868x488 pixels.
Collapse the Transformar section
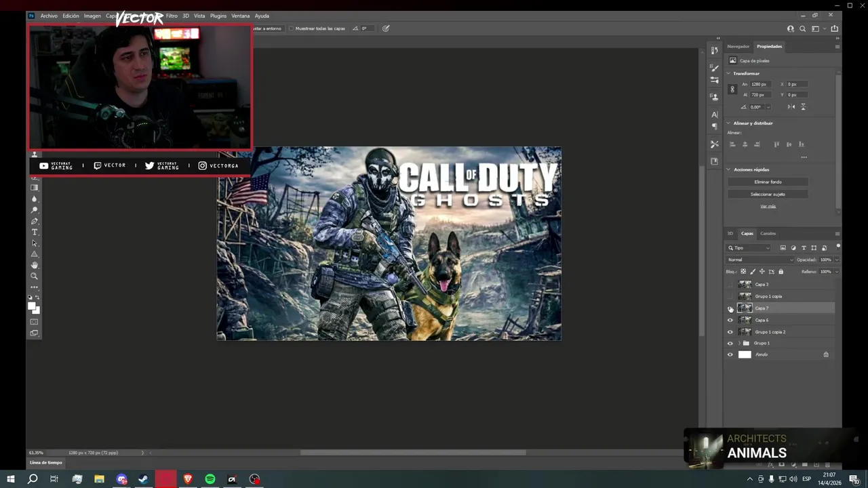[729, 73]
